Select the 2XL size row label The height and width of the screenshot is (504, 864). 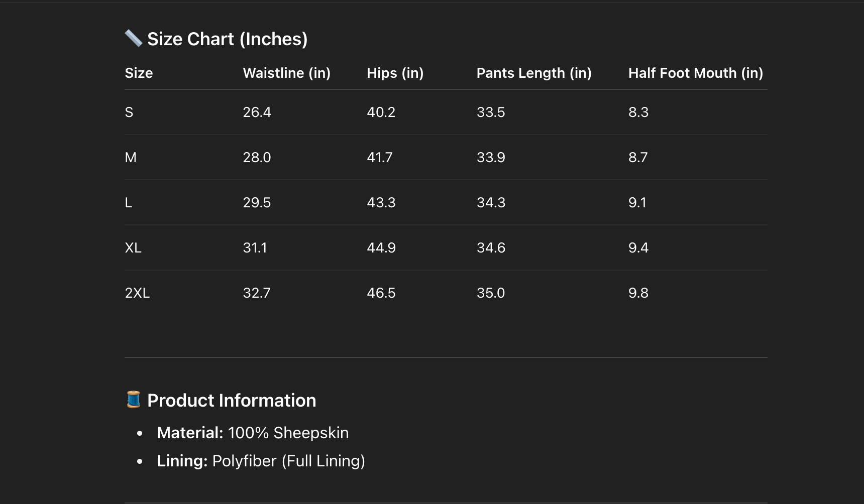pyautogui.click(x=137, y=293)
